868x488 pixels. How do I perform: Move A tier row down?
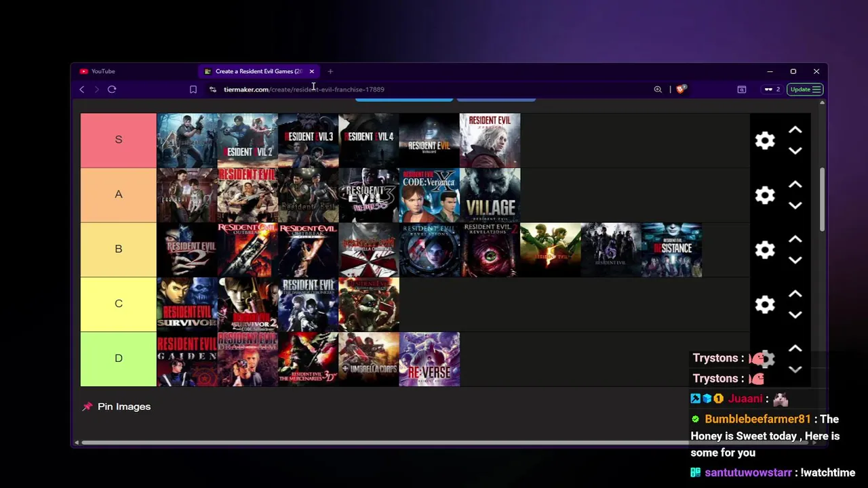tap(795, 206)
